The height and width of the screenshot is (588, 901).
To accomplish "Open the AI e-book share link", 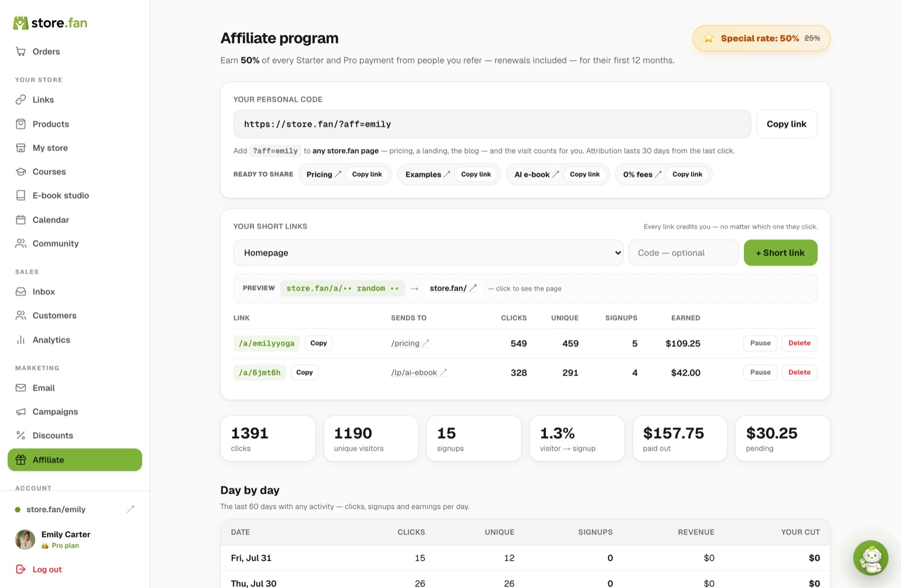I will 537,175.
